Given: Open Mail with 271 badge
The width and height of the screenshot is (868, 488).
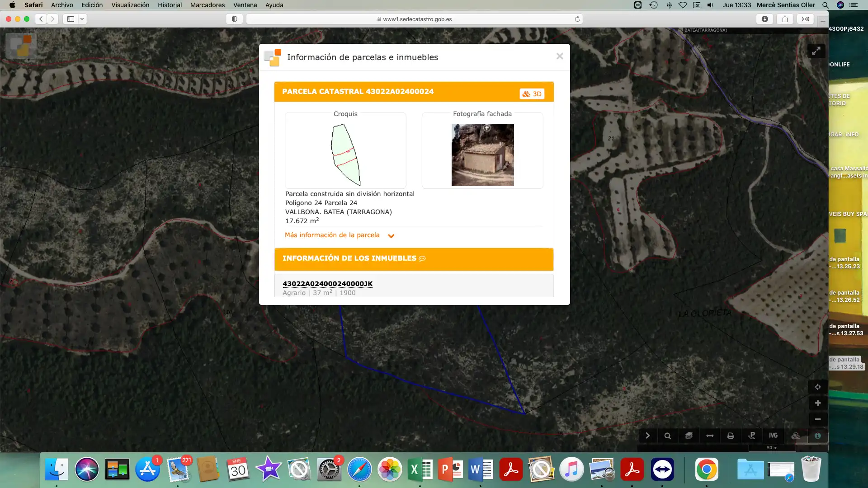Looking at the screenshot, I should pos(178,470).
